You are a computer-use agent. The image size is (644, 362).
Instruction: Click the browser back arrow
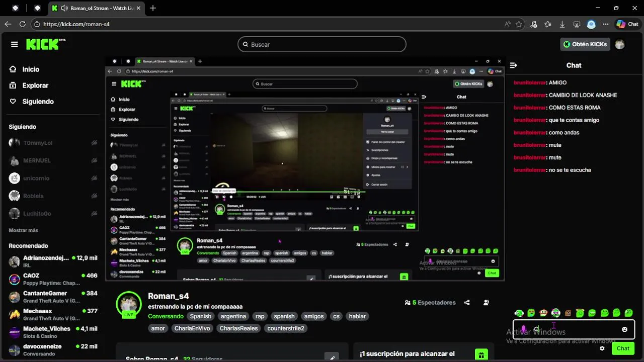[8, 24]
